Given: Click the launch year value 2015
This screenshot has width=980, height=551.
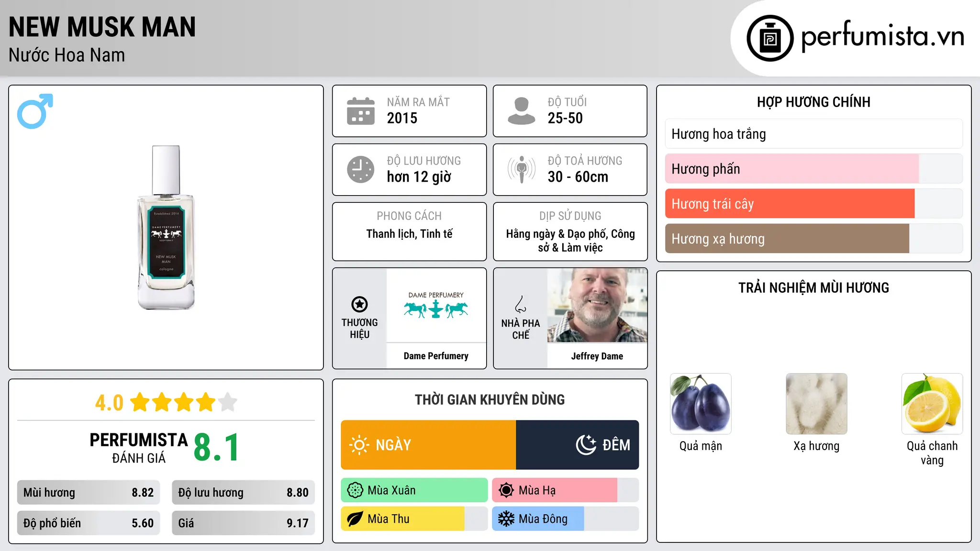Looking at the screenshot, I should coord(402,118).
